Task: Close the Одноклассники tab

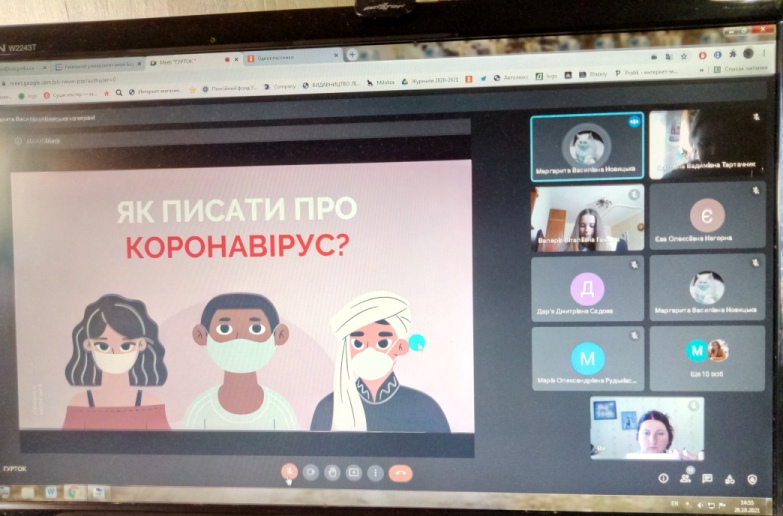Action: [x=336, y=55]
